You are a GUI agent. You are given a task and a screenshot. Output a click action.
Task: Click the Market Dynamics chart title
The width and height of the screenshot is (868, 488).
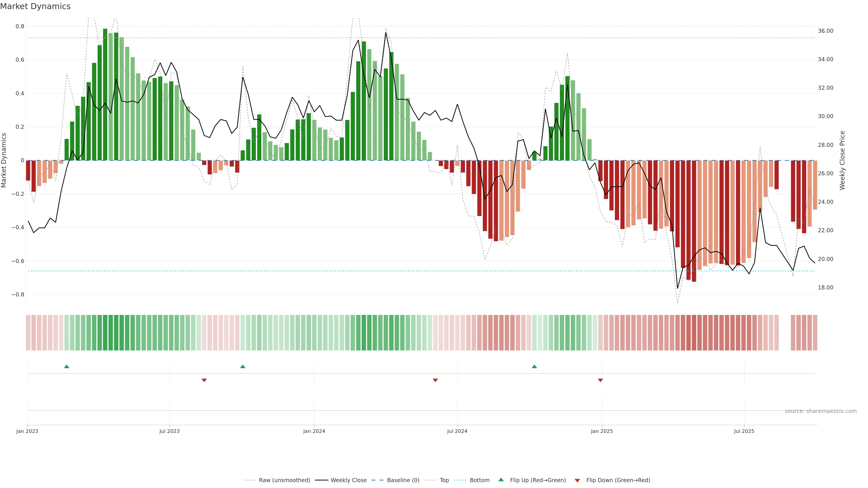click(35, 6)
